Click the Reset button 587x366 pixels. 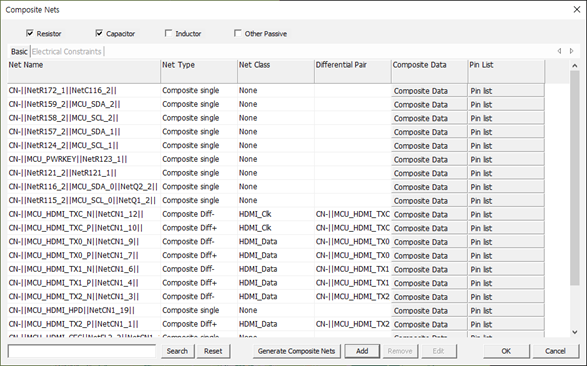(x=213, y=351)
